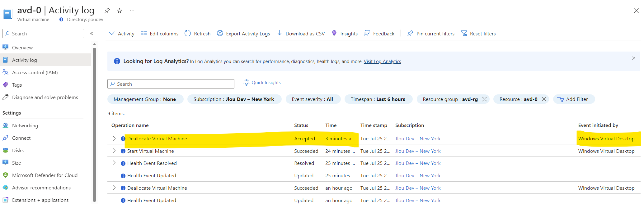Open the Management Group filter

pos(145,99)
